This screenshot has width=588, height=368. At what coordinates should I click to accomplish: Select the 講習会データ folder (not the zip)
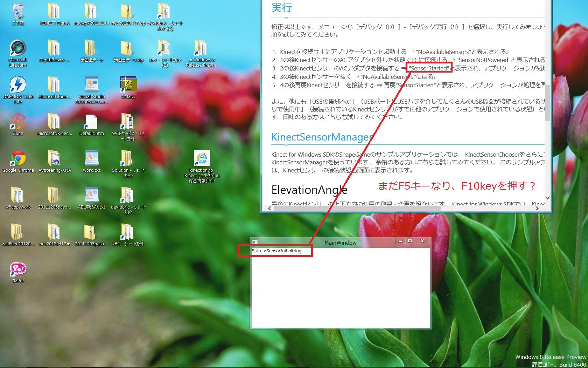click(91, 51)
